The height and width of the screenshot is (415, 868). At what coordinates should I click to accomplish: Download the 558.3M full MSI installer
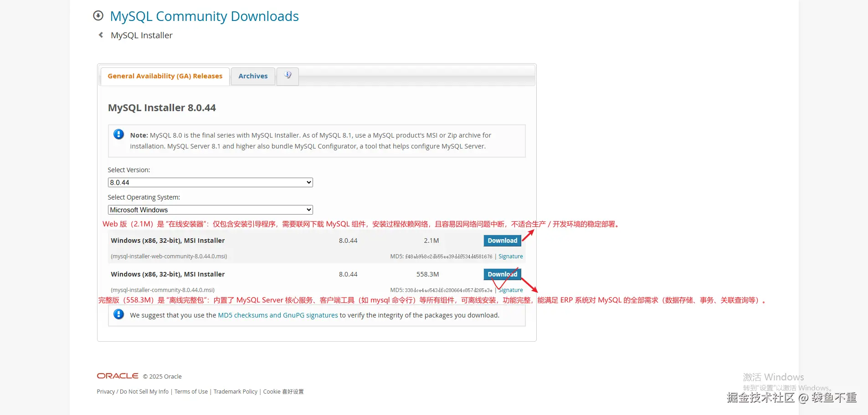point(502,274)
